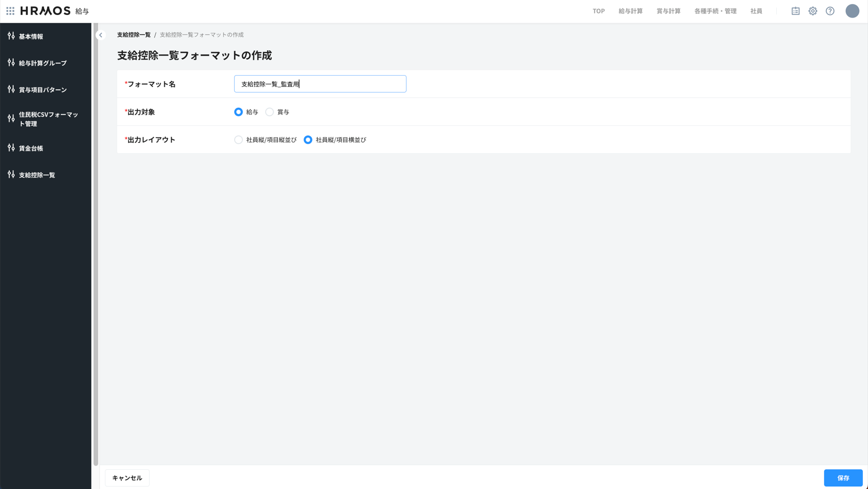Image resolution: width=868 pixels, height=489 pixels.
Task: Open the settings gear icon
Action: [813, 11]
